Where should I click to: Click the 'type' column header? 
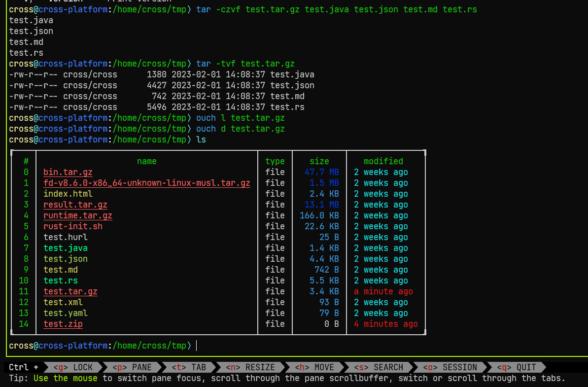[x=275, y=161]
